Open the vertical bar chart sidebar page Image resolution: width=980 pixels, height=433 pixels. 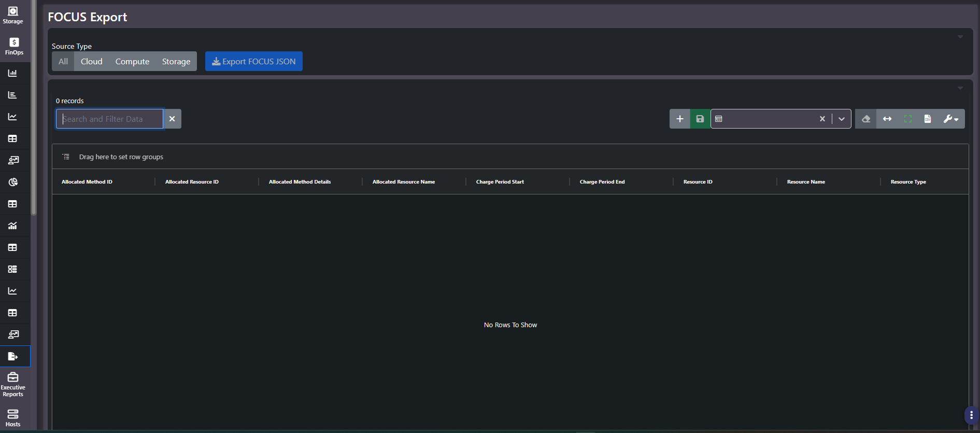tap(12, 73)
